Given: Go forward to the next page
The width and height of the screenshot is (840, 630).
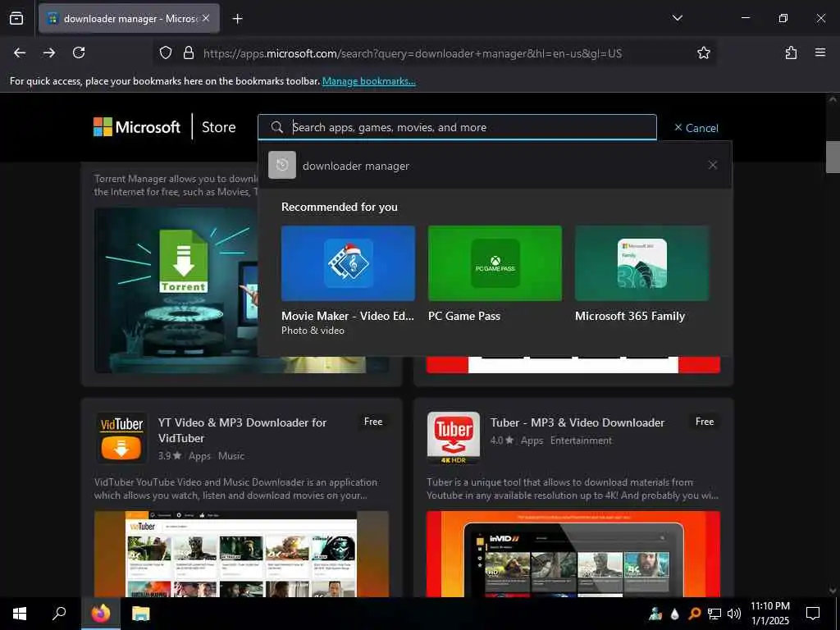Looking at the screenshot, I should (x=49, y=52).
